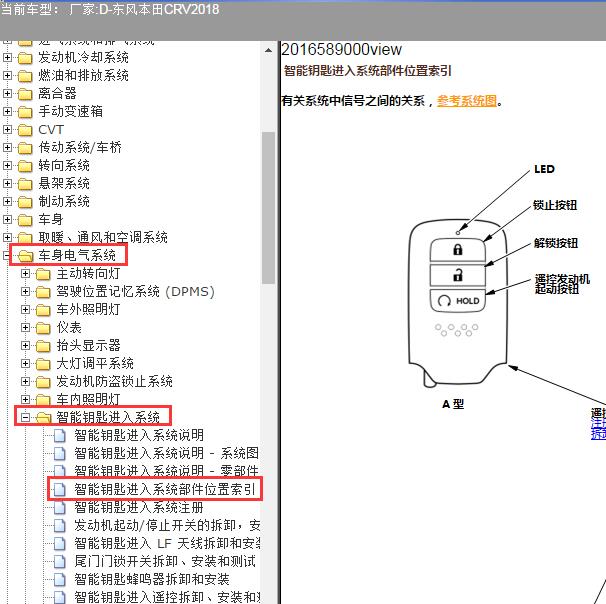Select the 取暖、通风和空调系统 tree item

click(103, 237)
